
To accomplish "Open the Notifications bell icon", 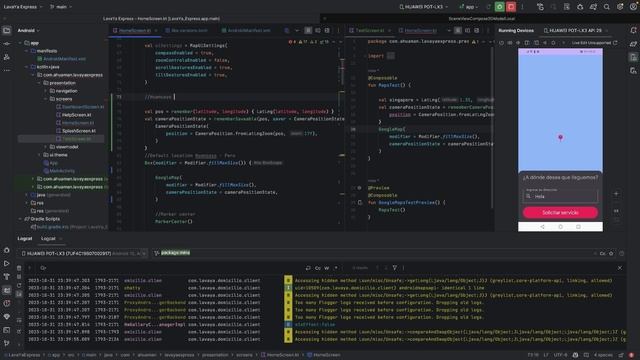I will (x=633, y=30).
